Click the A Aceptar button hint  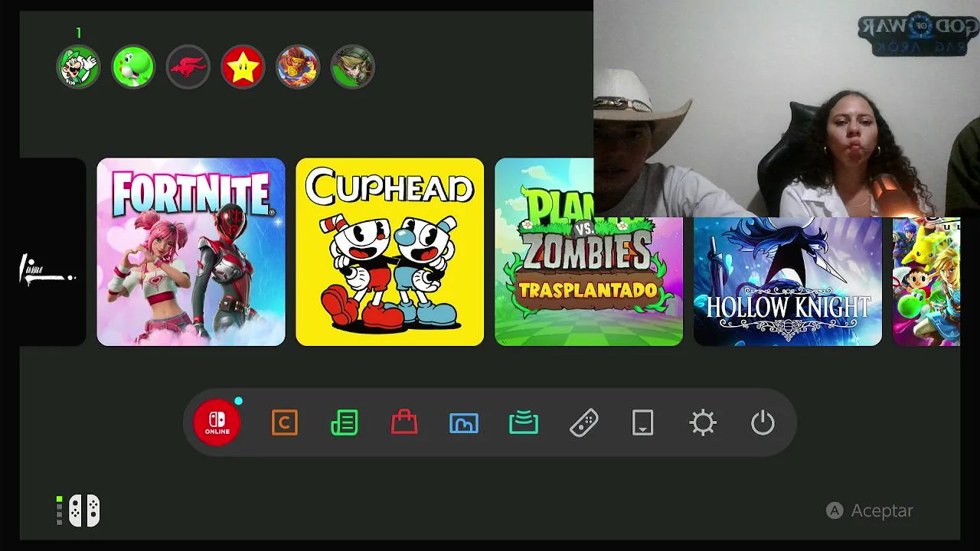[870, 510]
